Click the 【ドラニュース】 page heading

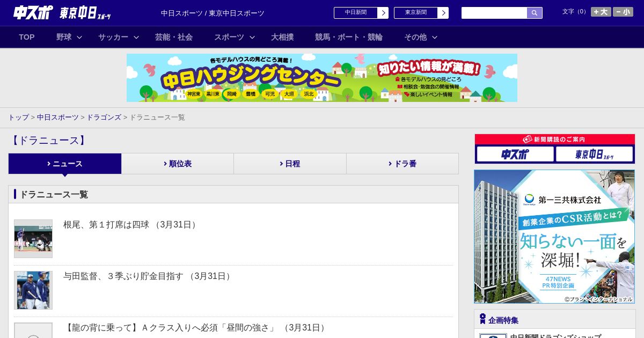[x=48, y=141]
